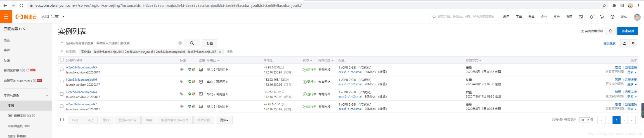Tick the checkbox for instance i-2ze58v8acnlxsnjoulk4
This screenshot has width=644, height=138.
pyautogui.click(x=62, y=94)
